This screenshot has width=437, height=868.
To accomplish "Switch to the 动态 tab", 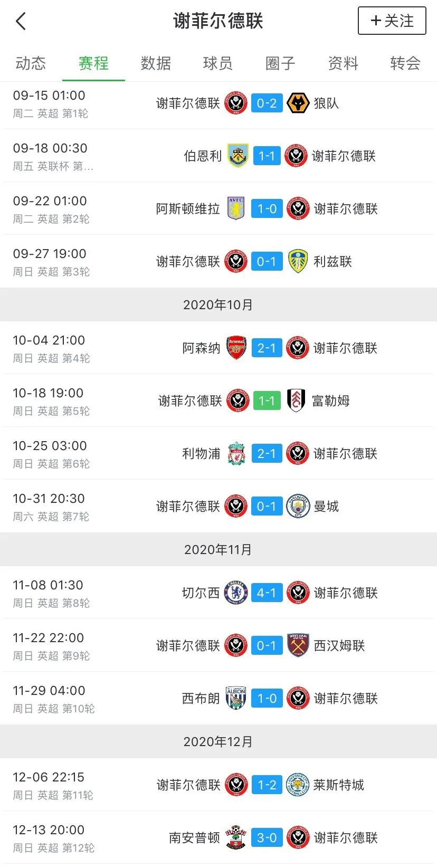I will click(31, 64).
